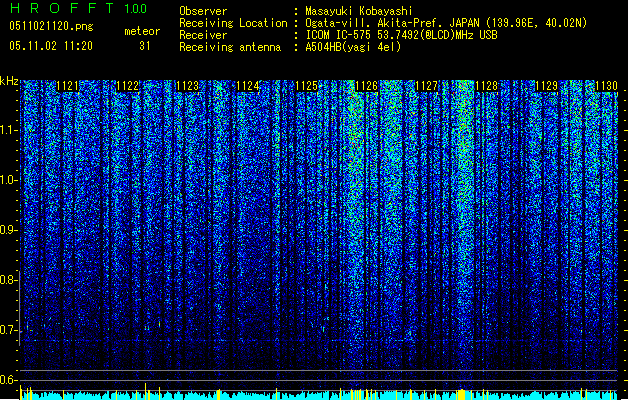This screenshot has height=400, width=629.
Task: Click the Receiver label
Action: tap(203, 35)
